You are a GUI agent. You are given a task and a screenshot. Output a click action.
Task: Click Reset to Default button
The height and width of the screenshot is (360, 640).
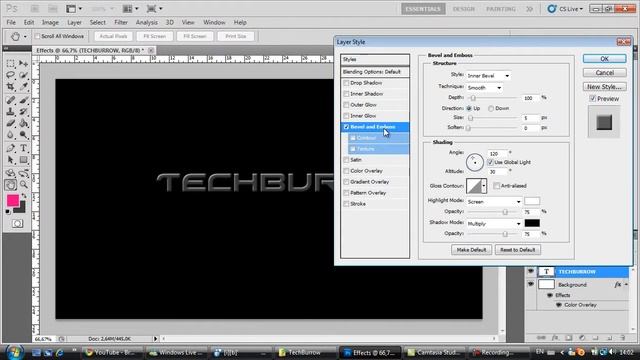pos(518,250)
